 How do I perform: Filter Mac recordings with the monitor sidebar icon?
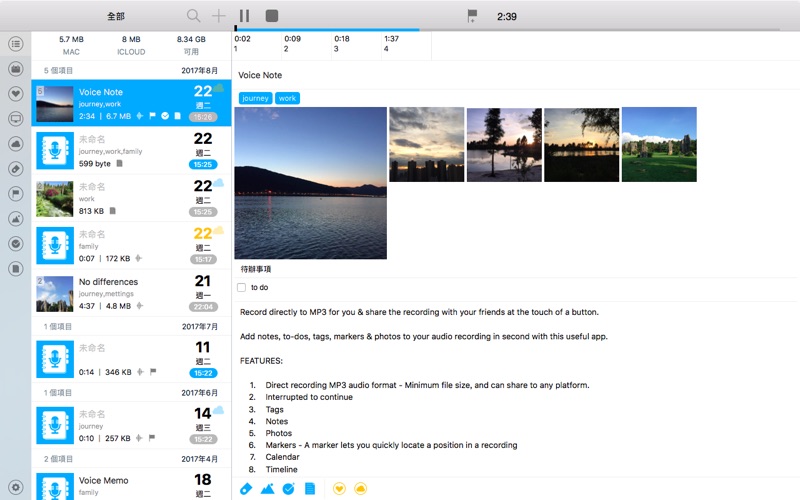tap(16, 119)
